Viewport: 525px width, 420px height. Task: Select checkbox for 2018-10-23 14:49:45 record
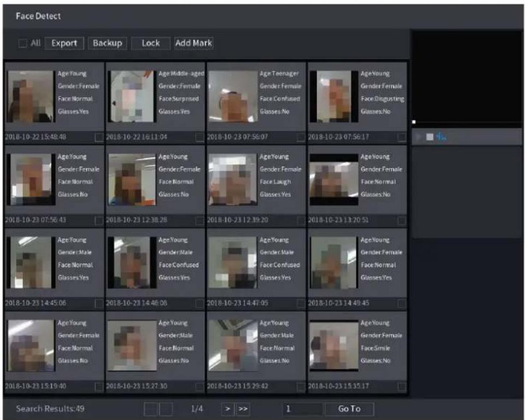click(x=402, y=303)
